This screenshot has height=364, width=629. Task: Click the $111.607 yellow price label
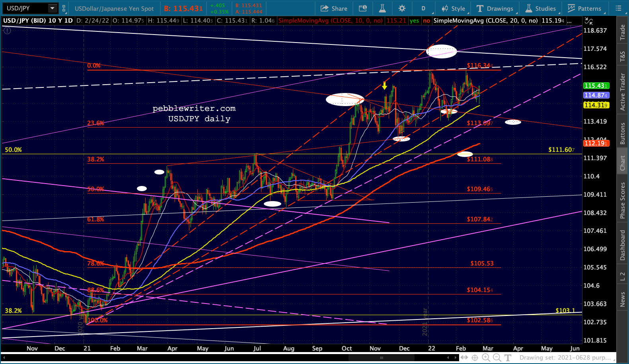tap(561, 150)
